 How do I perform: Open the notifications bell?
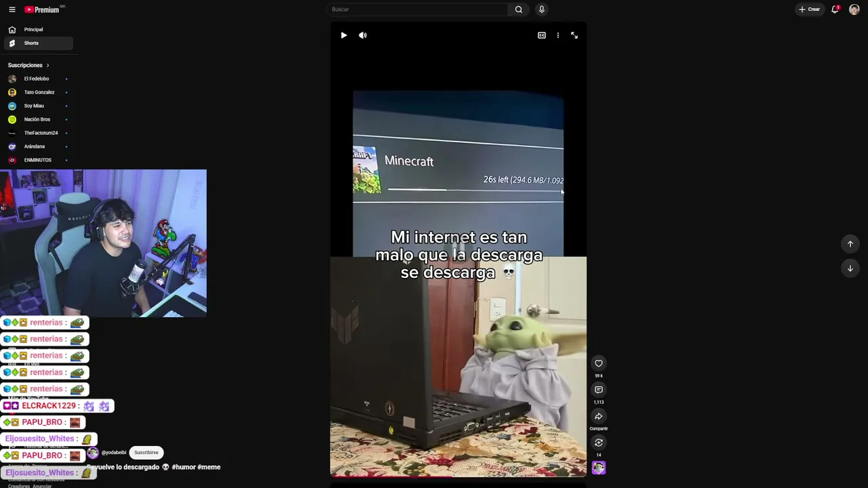(x=835, y=9)
